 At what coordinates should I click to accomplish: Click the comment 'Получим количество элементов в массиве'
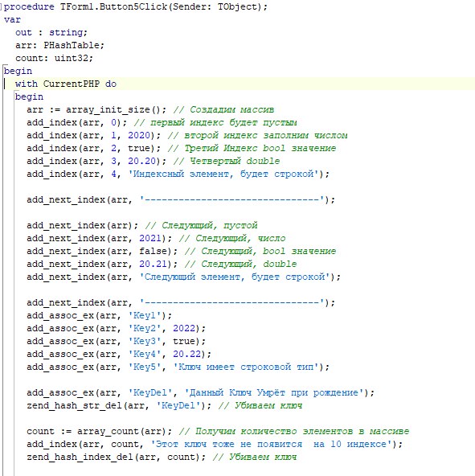pos(294,431)
